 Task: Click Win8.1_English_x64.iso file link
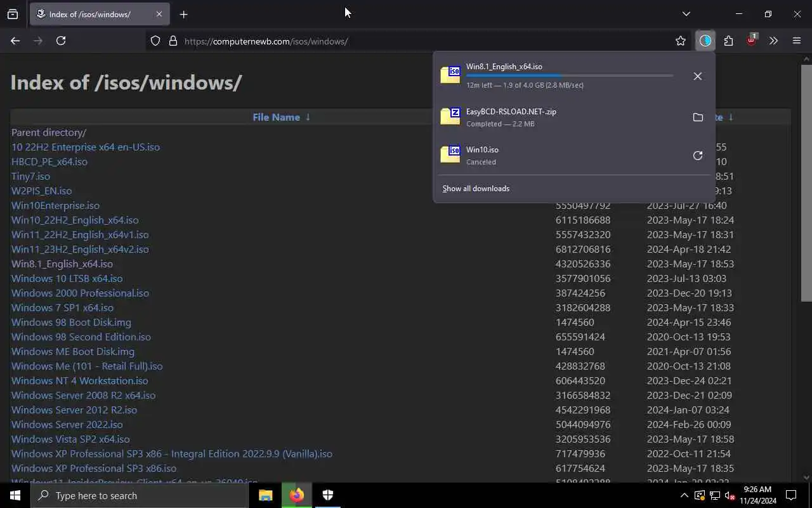point(62,264)
